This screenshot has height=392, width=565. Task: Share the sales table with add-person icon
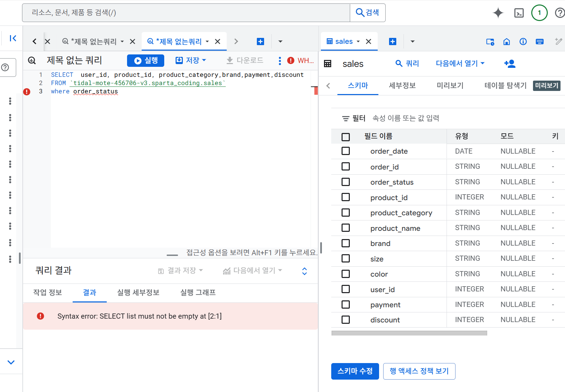tap(510, 63)
